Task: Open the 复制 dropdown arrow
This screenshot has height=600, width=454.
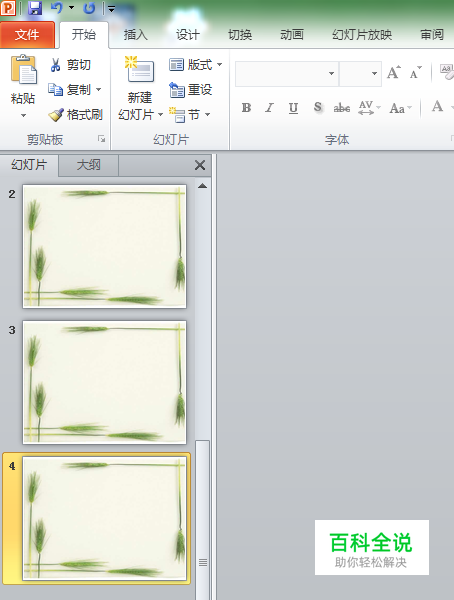Action: 99,90
